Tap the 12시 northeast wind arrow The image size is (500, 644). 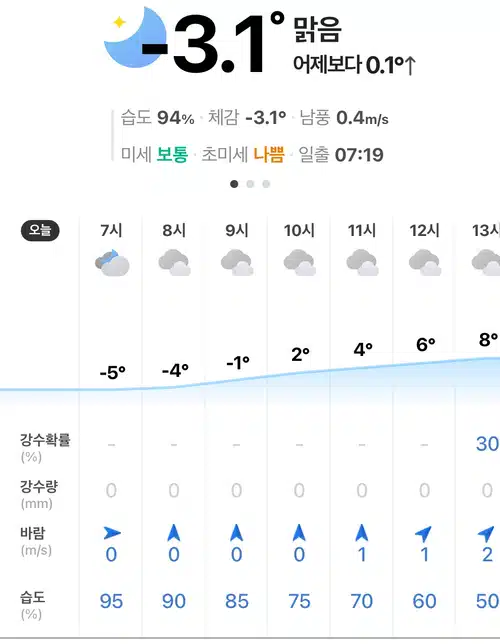click(424, 533)
